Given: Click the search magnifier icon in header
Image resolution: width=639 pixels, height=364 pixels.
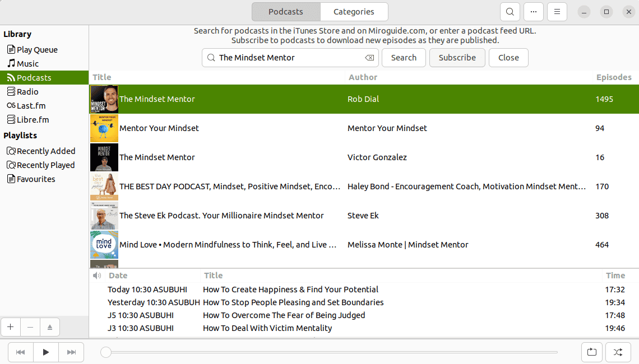Looking at the screenshot, I should [510, 12].
